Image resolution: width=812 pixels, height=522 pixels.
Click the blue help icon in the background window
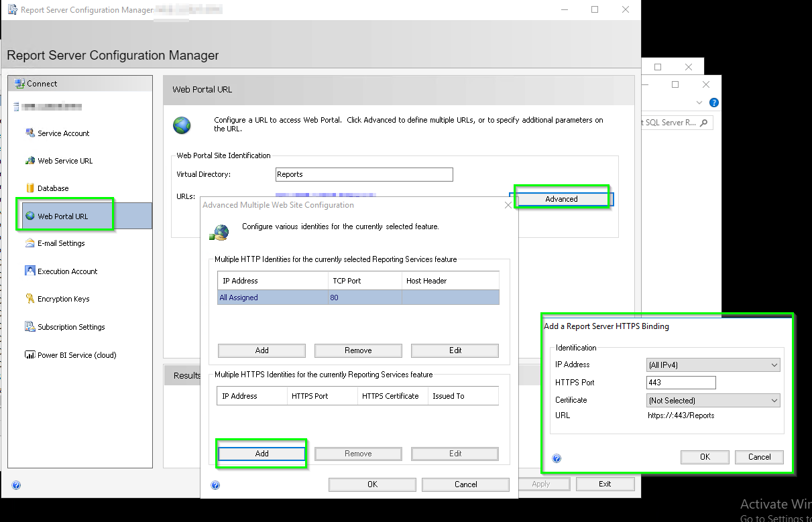(x=714, y=103)
